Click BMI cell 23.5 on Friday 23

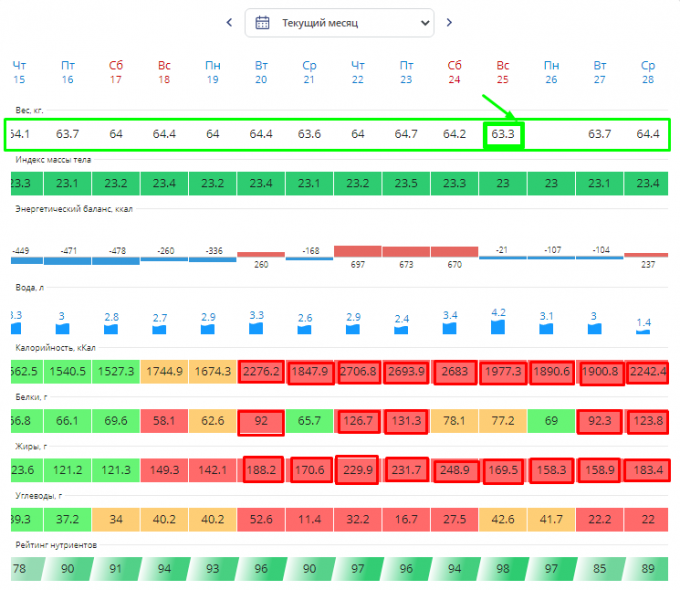pos(406,184)
